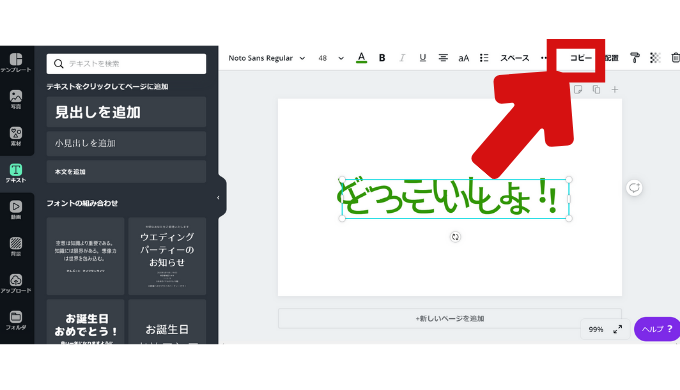
Task: Open the Templates sidebar tab
Action: 16,62
